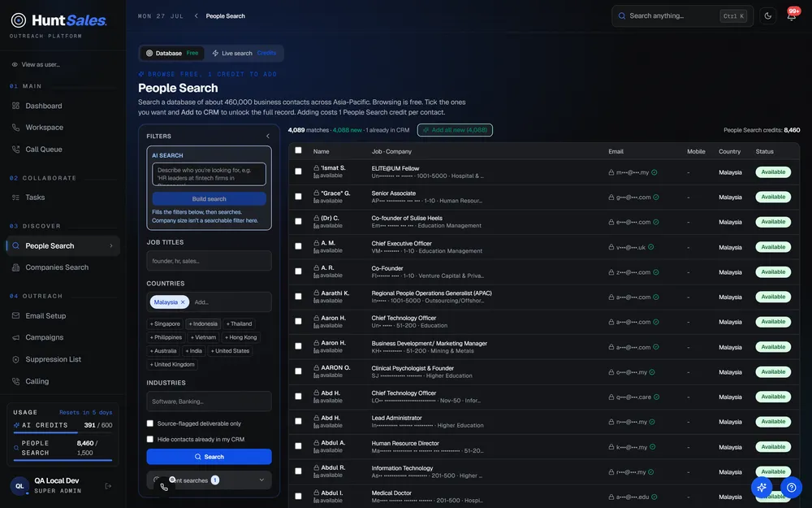Image resolution: width=812 pixels, height=508 pixels.
Task: Go back using the breadcrumb arrow
Action: [197, 16]
